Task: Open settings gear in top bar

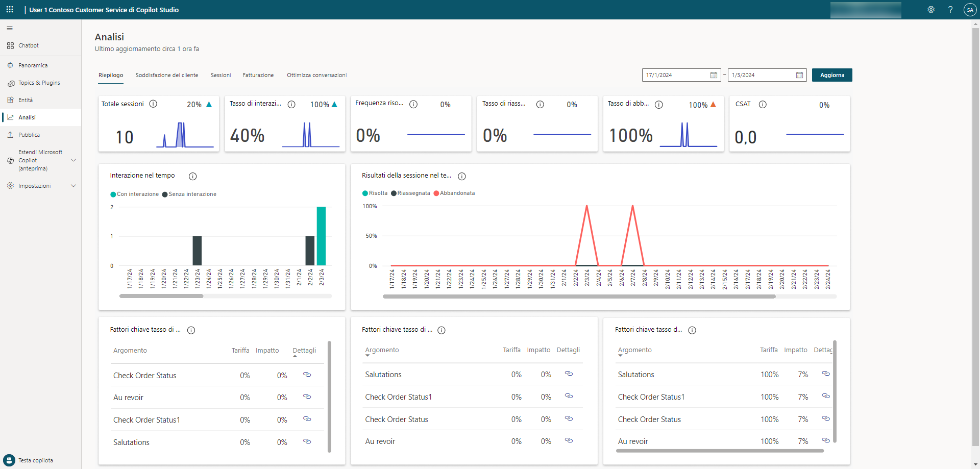Action: point(931,10)
